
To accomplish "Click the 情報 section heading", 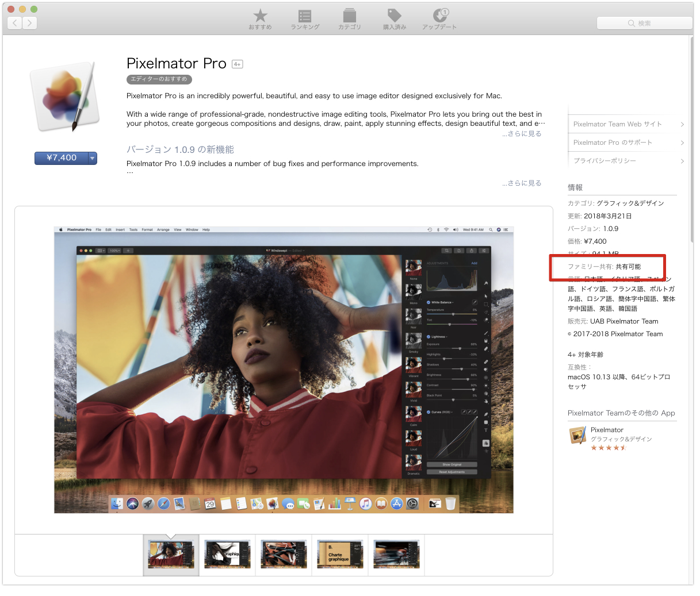I will [x=575, y=187].
